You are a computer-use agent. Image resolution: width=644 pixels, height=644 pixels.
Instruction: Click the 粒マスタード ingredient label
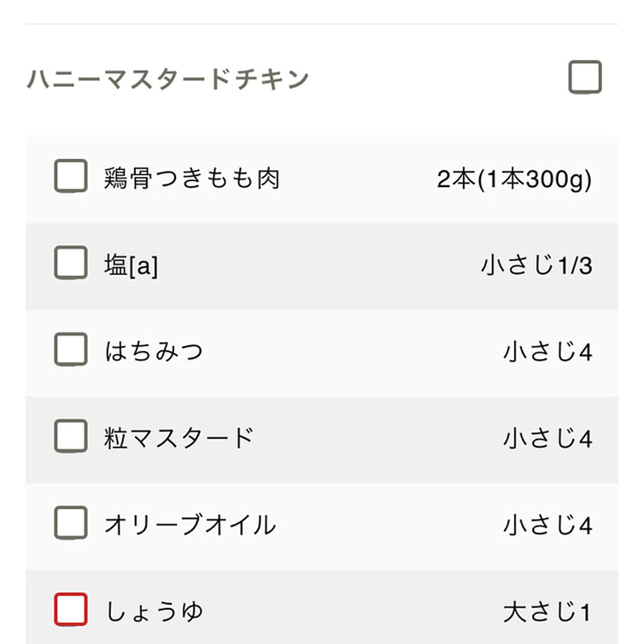[x=179, y=438]
